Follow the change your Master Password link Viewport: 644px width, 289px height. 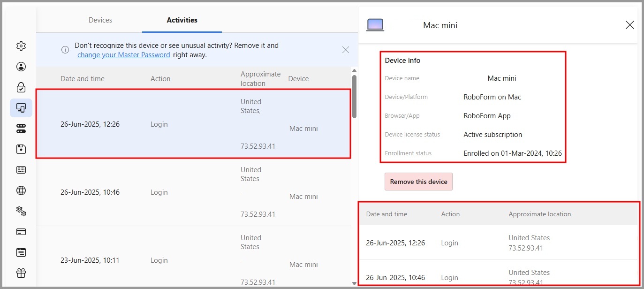click(x=124, y=55)
